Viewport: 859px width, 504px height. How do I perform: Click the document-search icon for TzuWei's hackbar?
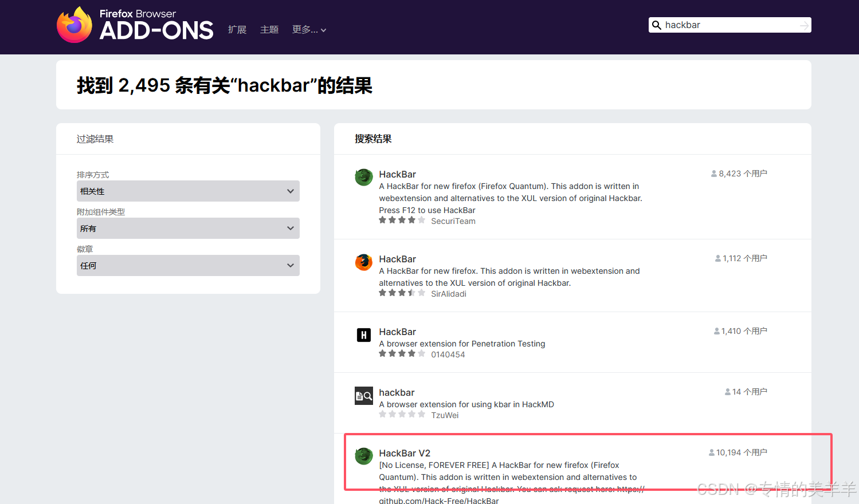click(x=364, y=395)
